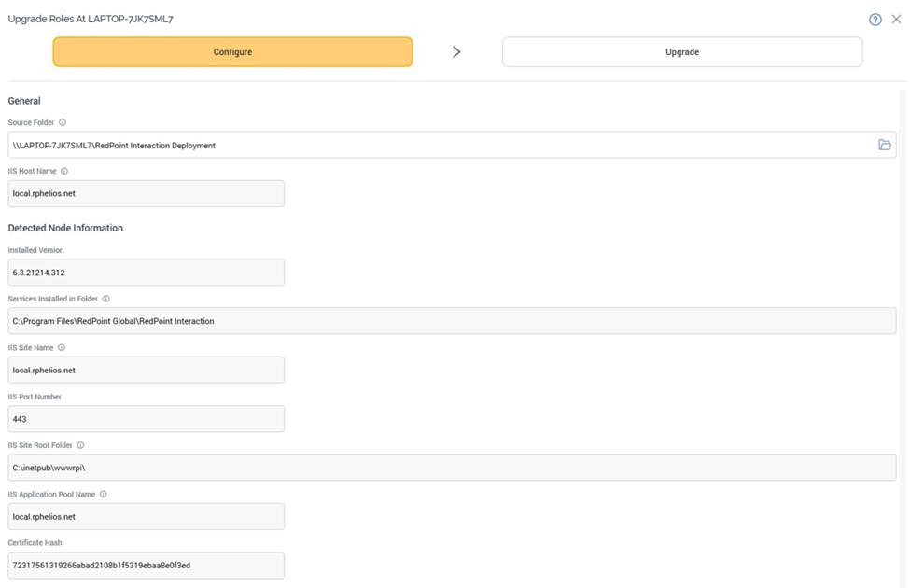This screenshot has height=588, width=910.
Task: Switch to the Upgrade step tab
Action: [681, 52]
